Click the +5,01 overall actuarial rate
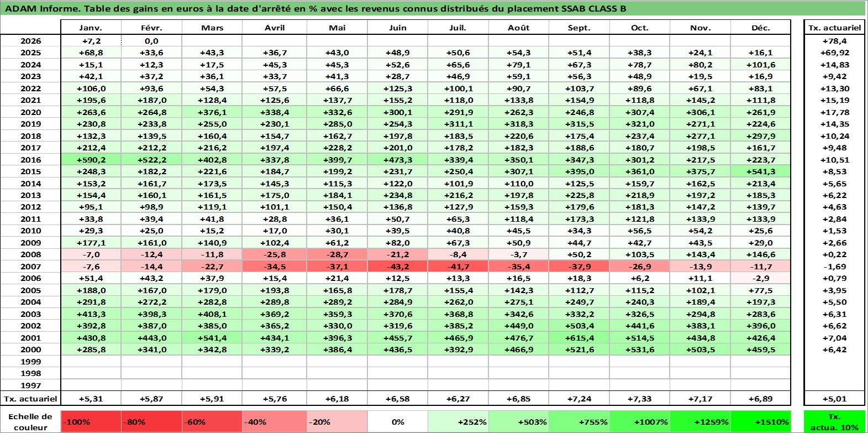868x433 pixels. [834, 399]
